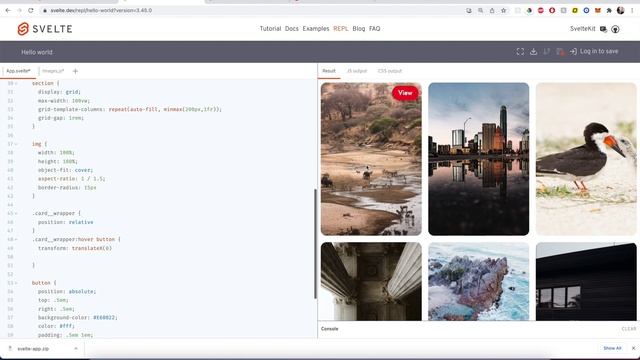Screen dimensions: 640x360
Task: Open the Tutorial nav link
Action: coord(270,29)
